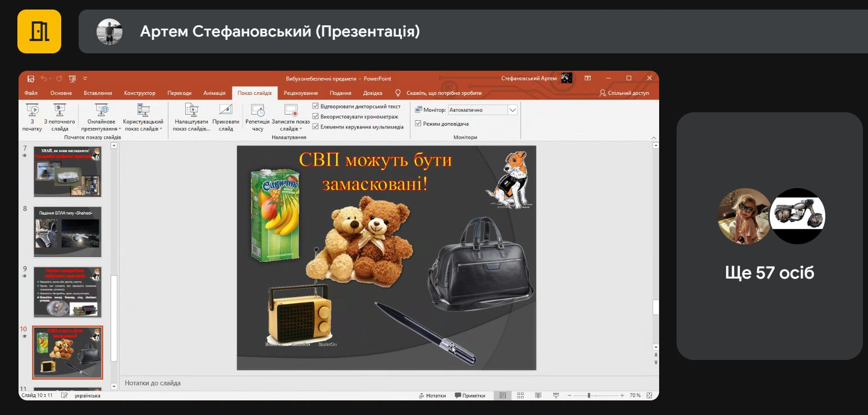Viewport: 868px width, 415px height.
Task: Click the Save icon in the quick access toolbar
Action: coord(31,79)
